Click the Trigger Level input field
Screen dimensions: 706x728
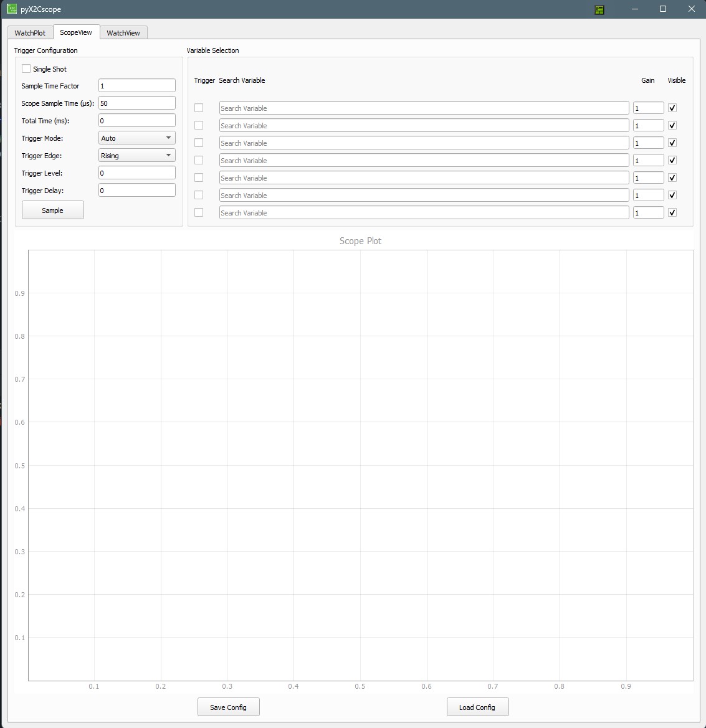pos(137,173)
